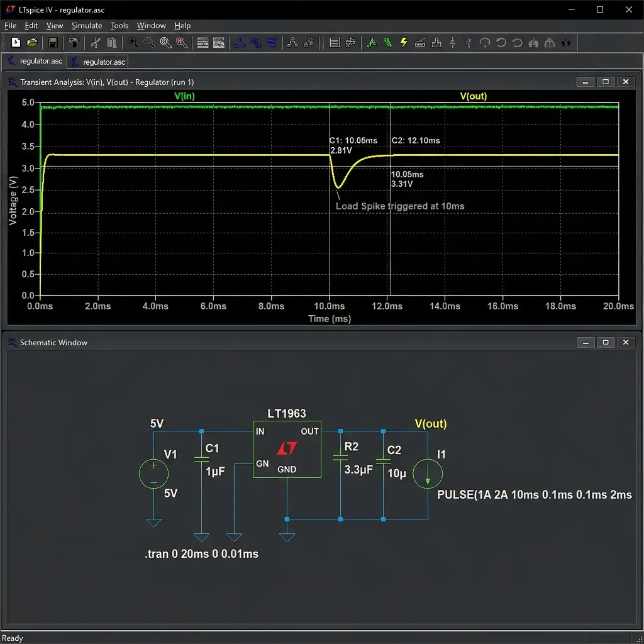644x644 pixels.
Task: Click the Voltage (V) axis title
Action: pos(13,201)
